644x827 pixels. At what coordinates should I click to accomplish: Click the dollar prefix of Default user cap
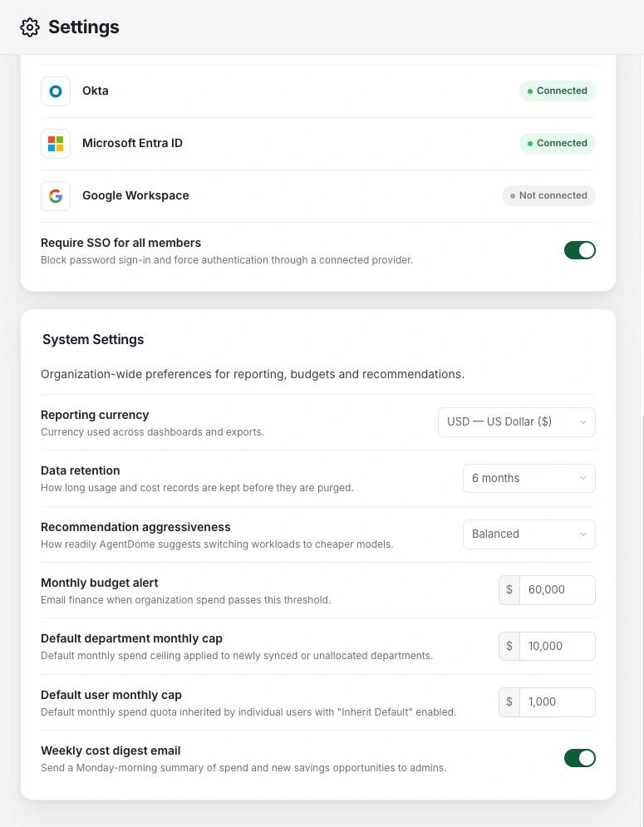click(x=509, y=702)
